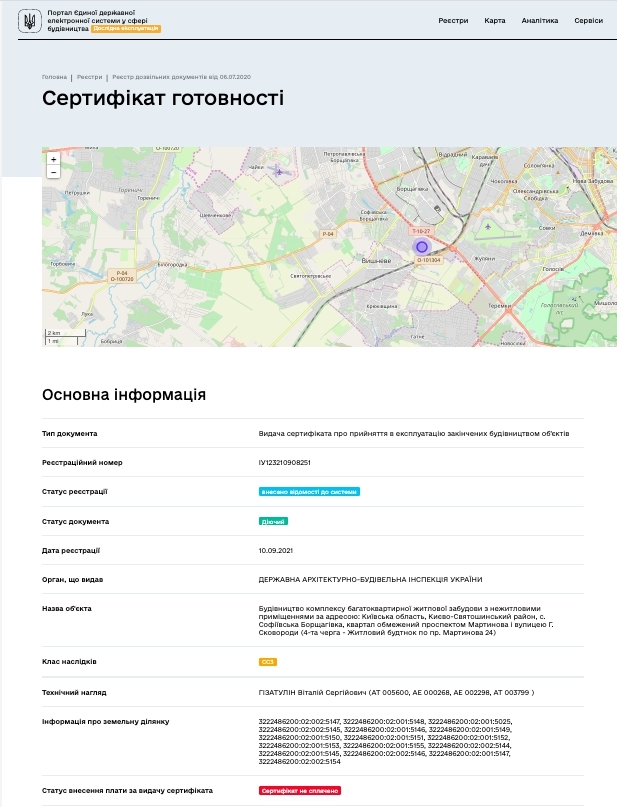
Task: Click the Технічний нагляд row label
Action: point(74,693)
